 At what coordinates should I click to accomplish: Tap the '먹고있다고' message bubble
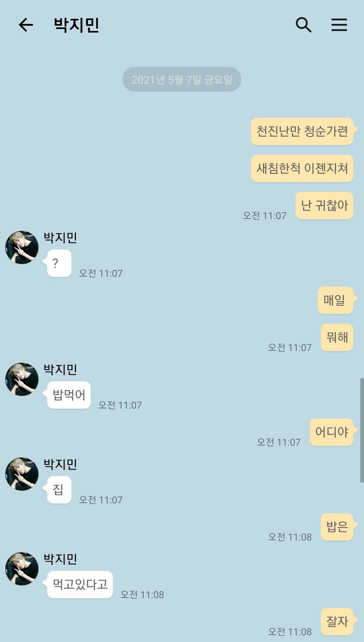80,585
